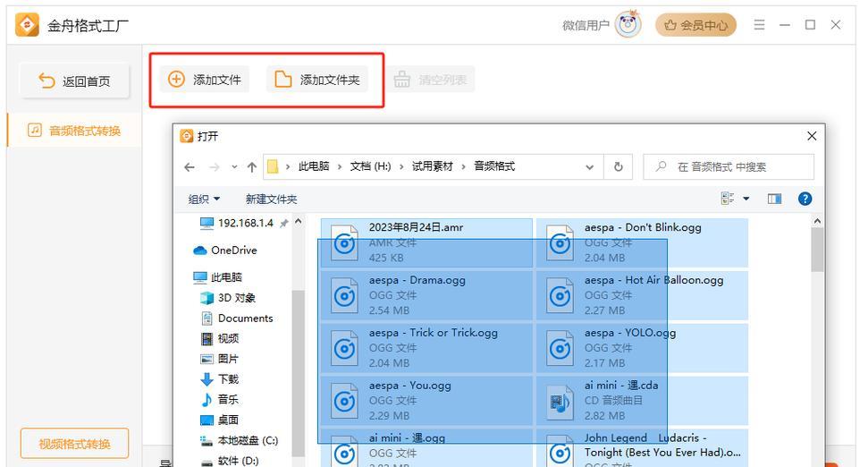Open 桌面 in navigation tree
This screenshot has height=467, width=868.
[220, 420]
